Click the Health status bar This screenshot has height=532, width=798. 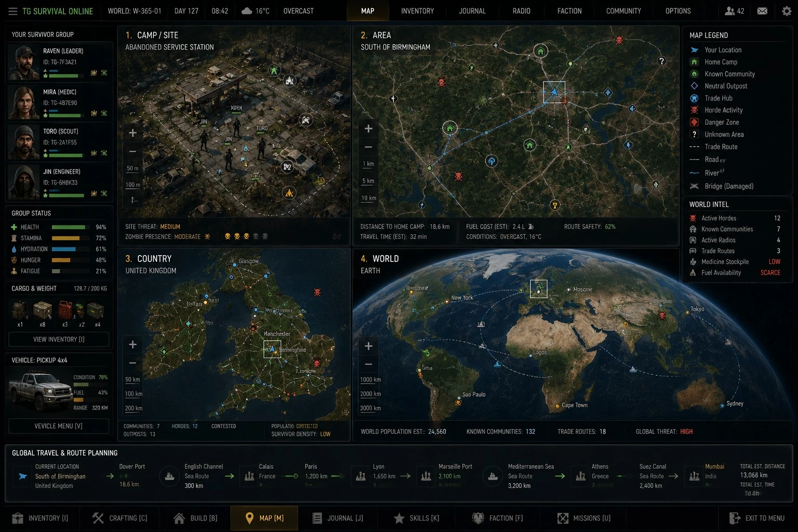[x=71, y=227]
